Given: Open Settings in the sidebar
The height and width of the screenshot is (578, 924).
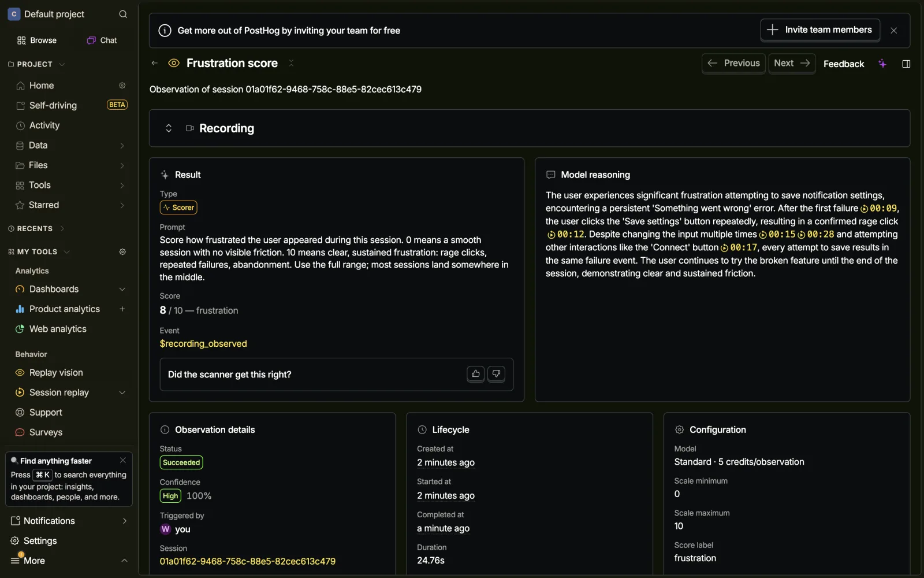Looking at the screenshot, I should pos(40,541).
